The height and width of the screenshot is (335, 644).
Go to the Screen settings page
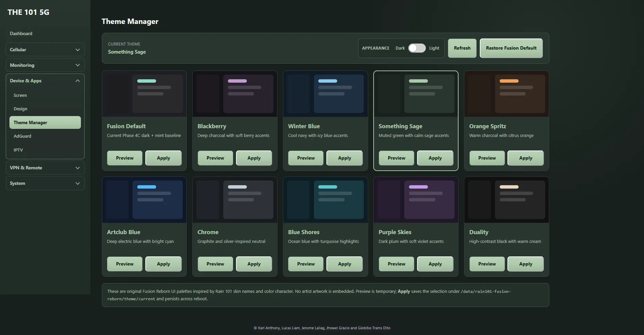[45, 95]
